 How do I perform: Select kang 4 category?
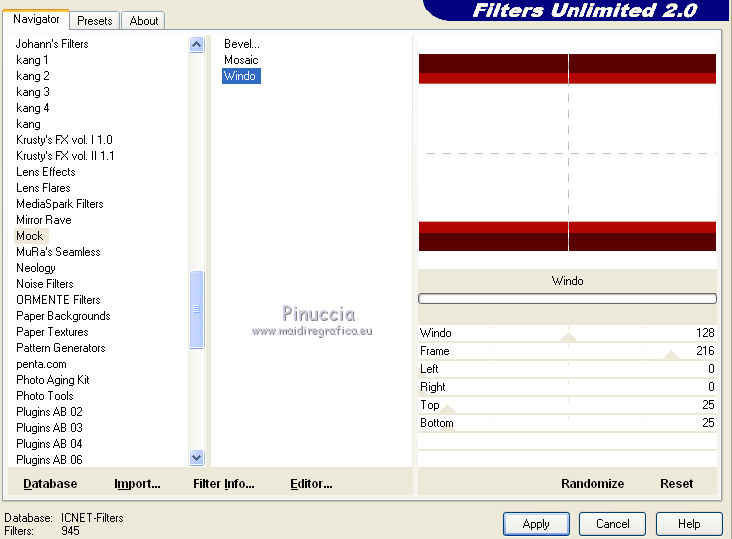pyautogui.click(x=32, y=108)
